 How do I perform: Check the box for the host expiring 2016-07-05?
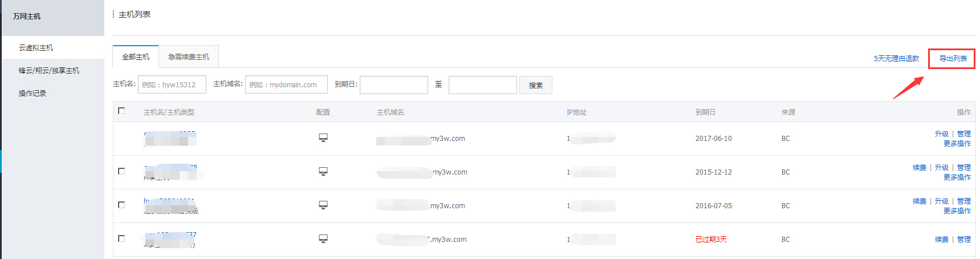[x=121, y=205]
